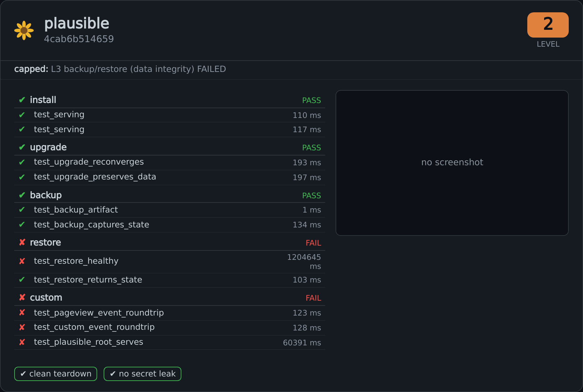Viewport: 583px width, 392px height.
Task: Click the '60391 ms' duration value
Action: coord(302,343)
